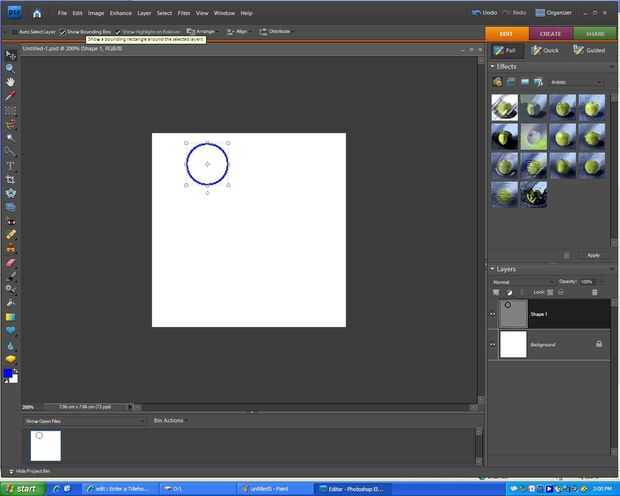The width and height of the screenshot is (620, 496).
Task: Select the Zoom tool
Action: coord(11,68)
